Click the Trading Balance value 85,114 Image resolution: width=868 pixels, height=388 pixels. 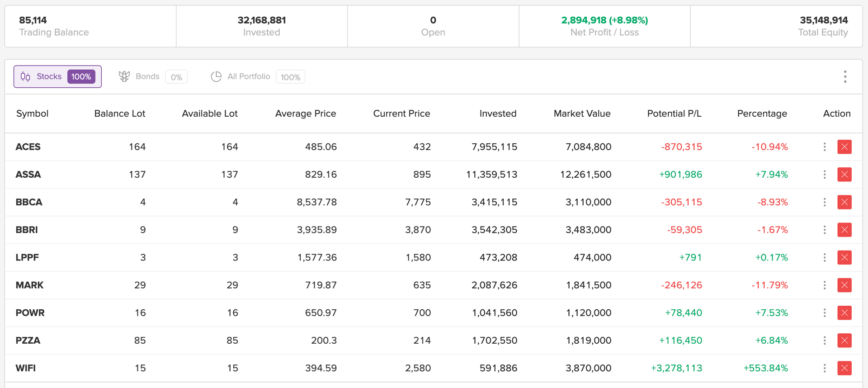pos(33,20)
